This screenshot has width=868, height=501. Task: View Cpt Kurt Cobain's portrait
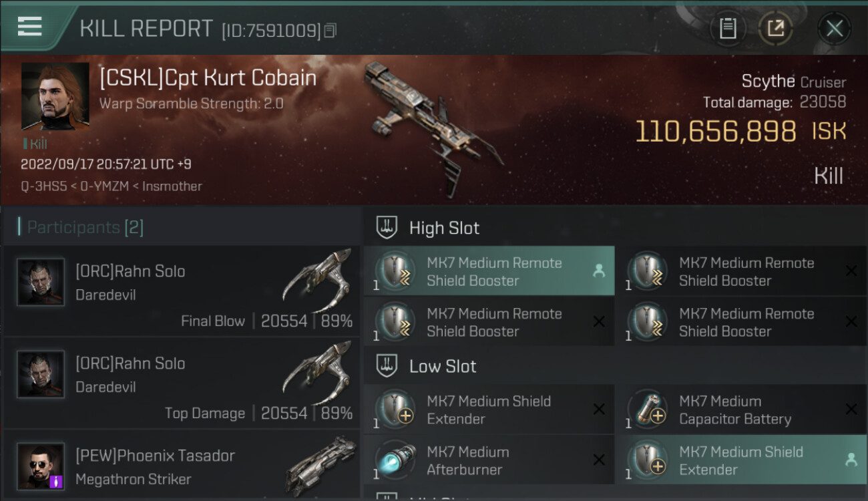click(x=55, y=96)
